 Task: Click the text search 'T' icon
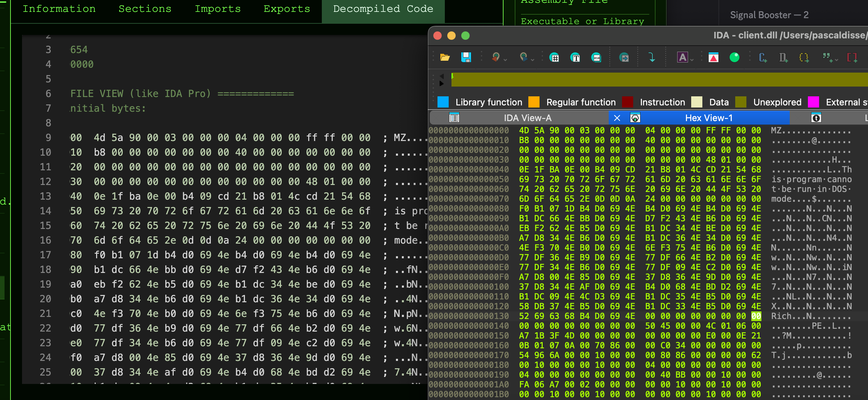(575, 57)
